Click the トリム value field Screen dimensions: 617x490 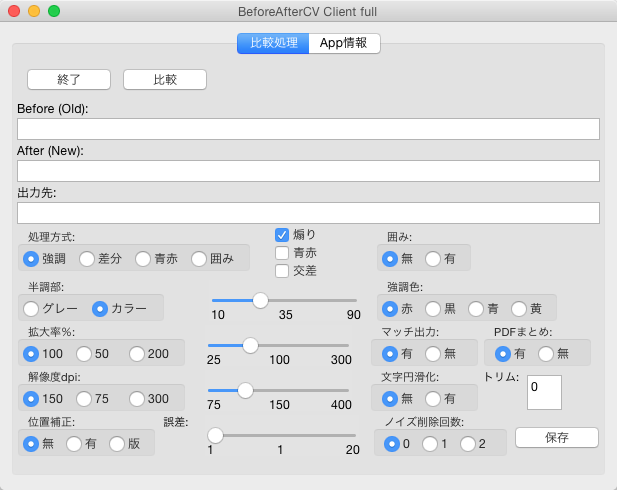544,392
